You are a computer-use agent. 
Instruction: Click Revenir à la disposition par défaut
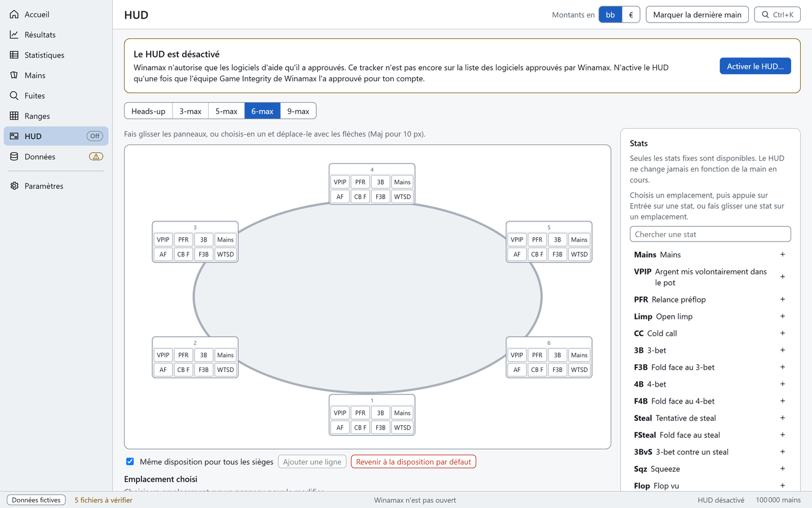[x=413, y=462]
